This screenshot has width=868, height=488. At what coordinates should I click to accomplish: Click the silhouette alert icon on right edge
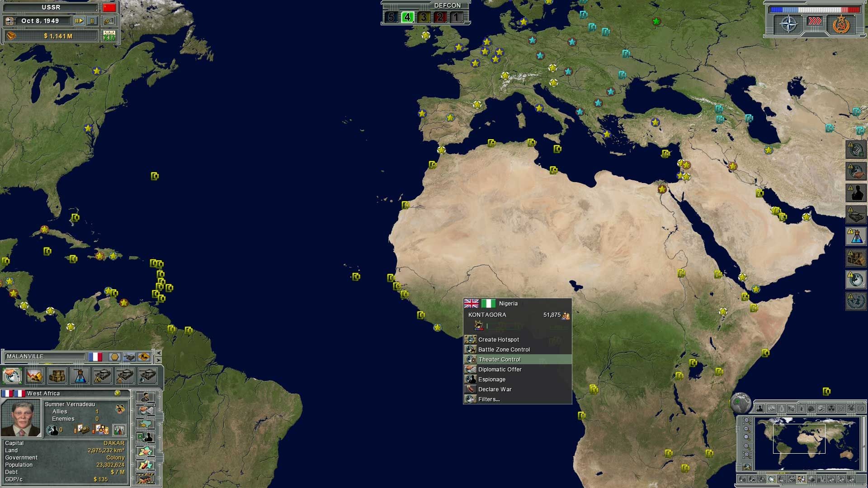(856, 193)
